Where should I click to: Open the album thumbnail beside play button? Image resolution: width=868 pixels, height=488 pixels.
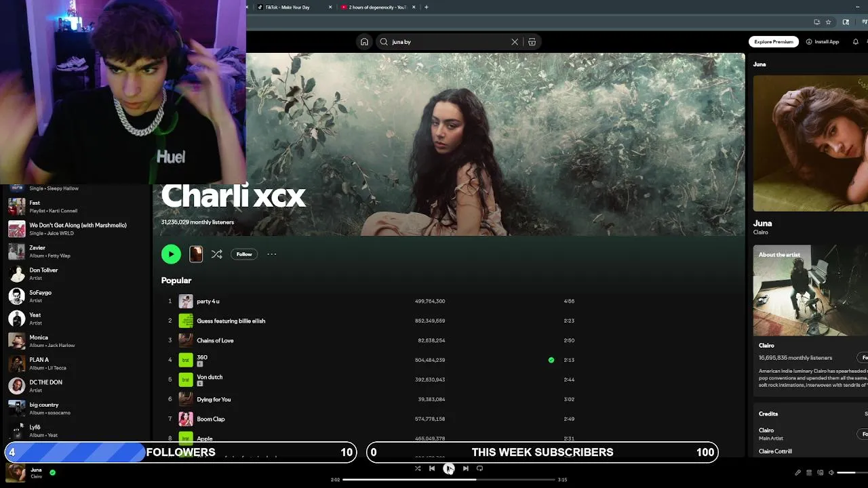196,254
